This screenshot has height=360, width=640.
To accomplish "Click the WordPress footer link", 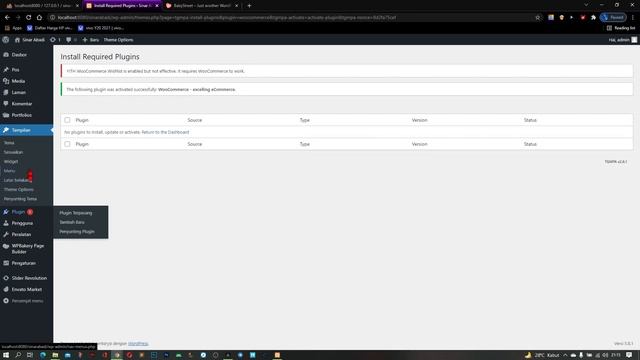I will [x=138, y=344].
